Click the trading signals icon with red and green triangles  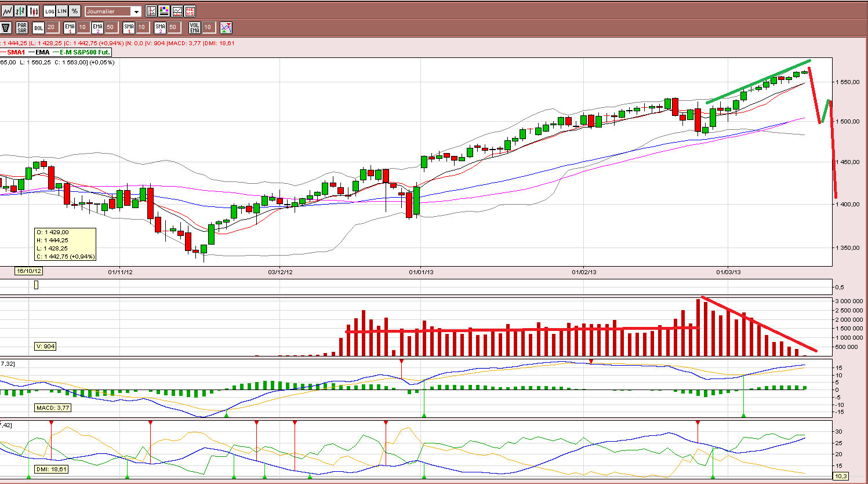pyautogui.click(x=226, y=27)
